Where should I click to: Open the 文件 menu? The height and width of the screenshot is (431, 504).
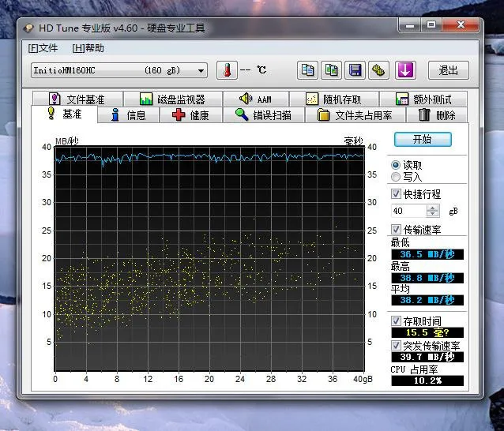43,48
